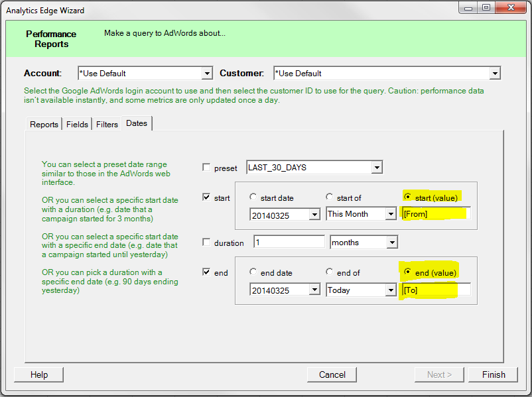Image resolution: width=532 pixels, height=397 pixels.
Task: Switch to the Reports tab
Action: tap(44, 125)
